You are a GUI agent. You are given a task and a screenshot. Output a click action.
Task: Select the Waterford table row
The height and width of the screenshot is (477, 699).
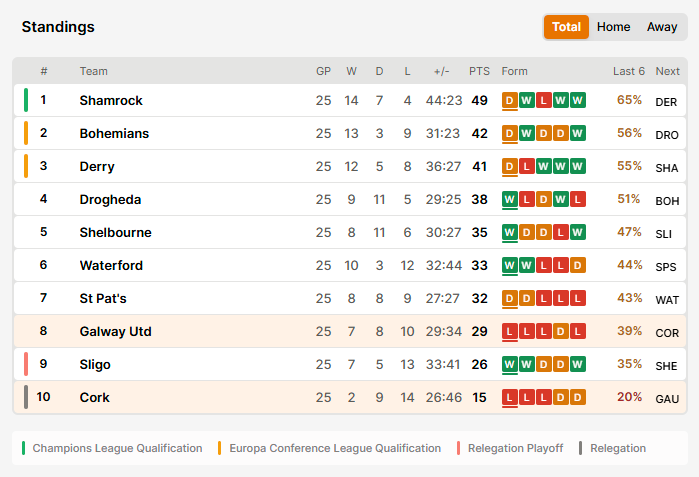tap(350, 265)
